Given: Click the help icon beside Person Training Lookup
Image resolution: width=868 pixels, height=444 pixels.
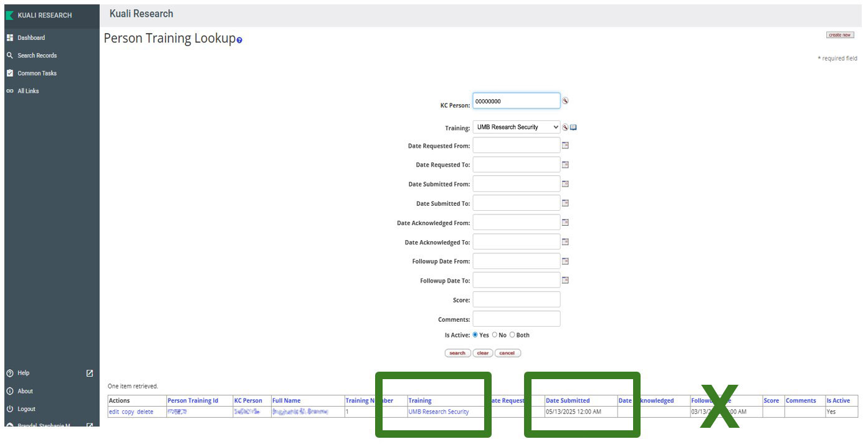Looking at the screenshot, I should pos(239,41).
